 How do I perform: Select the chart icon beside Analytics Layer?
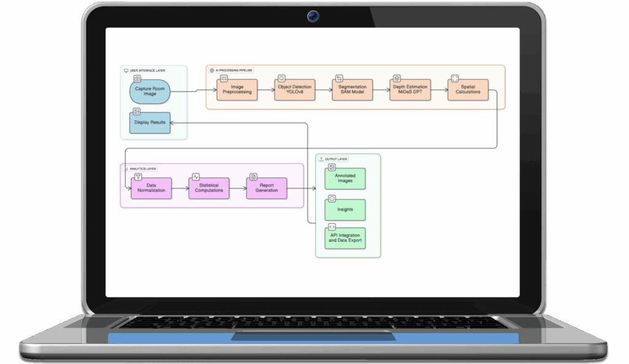point(126,168)
